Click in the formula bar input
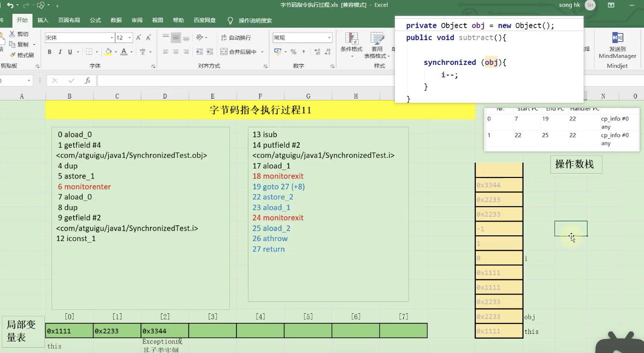 click(x=246, y=81)
